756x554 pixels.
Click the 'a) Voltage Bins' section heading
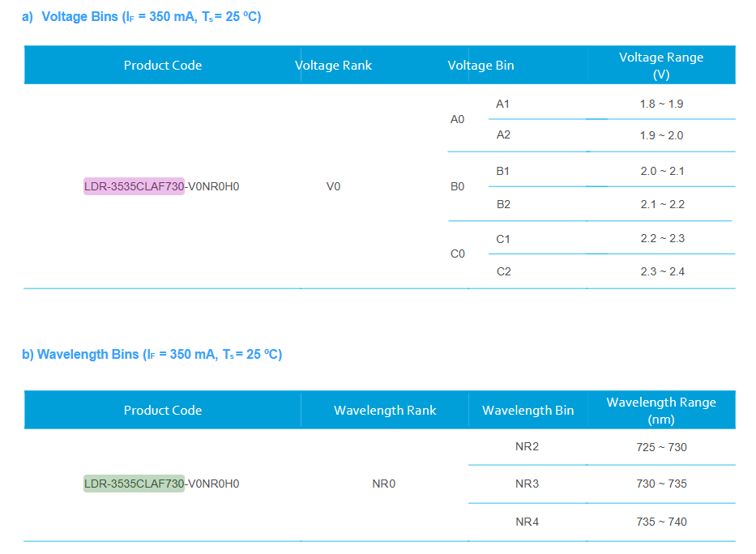coord(141,17)
